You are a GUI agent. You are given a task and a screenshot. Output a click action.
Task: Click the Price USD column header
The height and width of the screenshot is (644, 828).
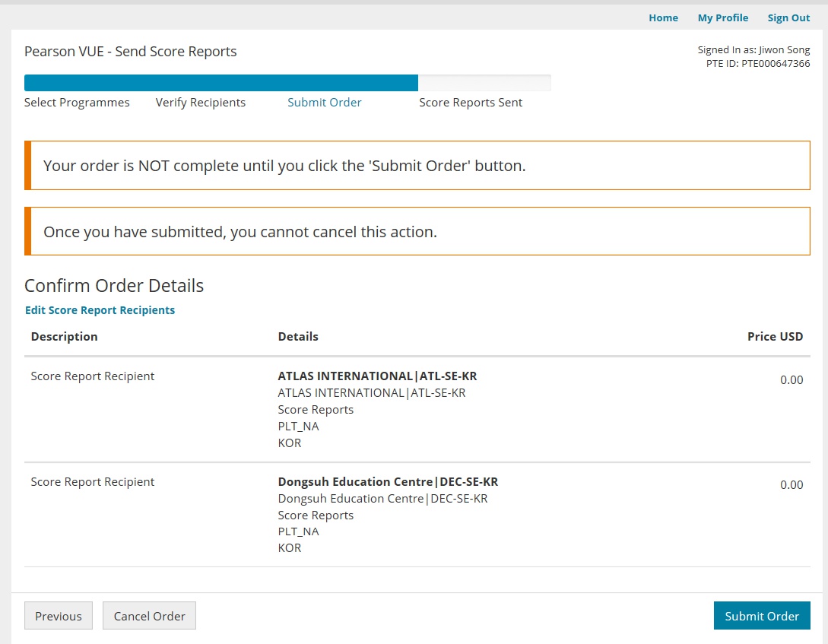[x=775, y=337]
